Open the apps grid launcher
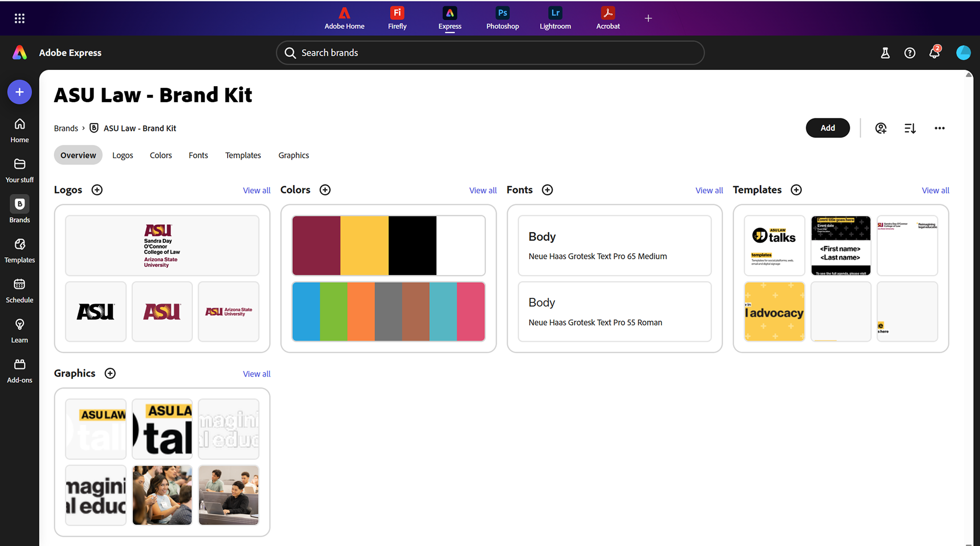Viewport: 980px width, 546px height. coord(19,18)
